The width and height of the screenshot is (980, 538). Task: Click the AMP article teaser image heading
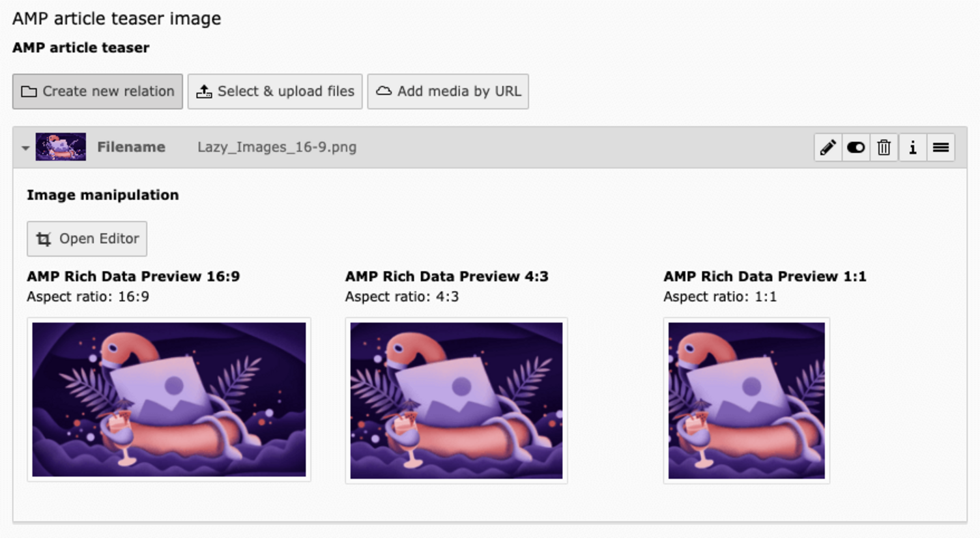[x=117, y=18]
